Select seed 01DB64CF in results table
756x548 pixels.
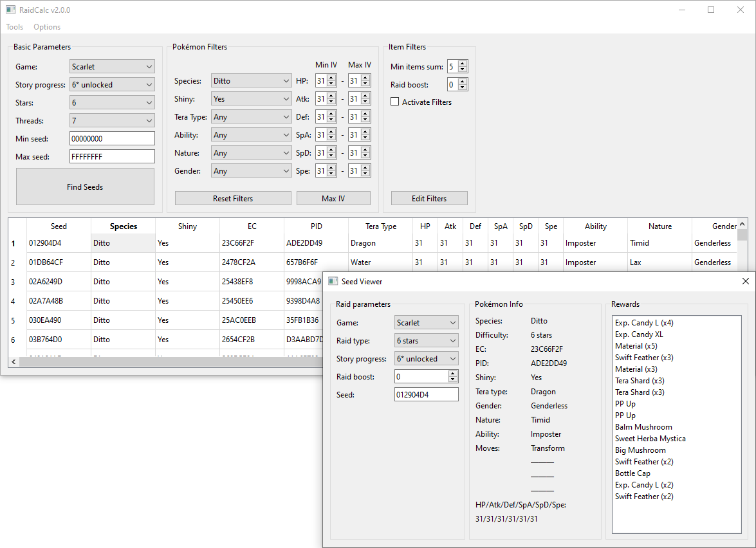pyautogui.click(x=59, y=262)
